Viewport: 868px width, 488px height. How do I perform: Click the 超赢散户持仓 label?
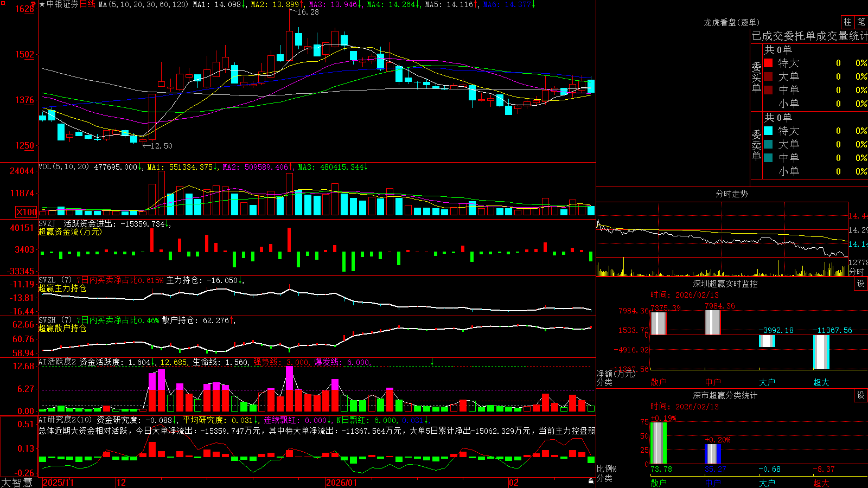coord(62,328)
